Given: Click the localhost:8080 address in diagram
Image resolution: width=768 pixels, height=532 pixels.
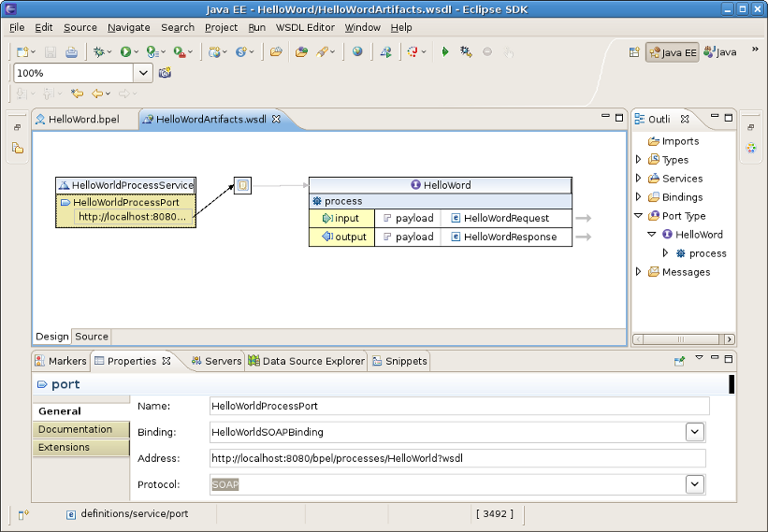Looking at the screenshot, I should click(133, 217).
